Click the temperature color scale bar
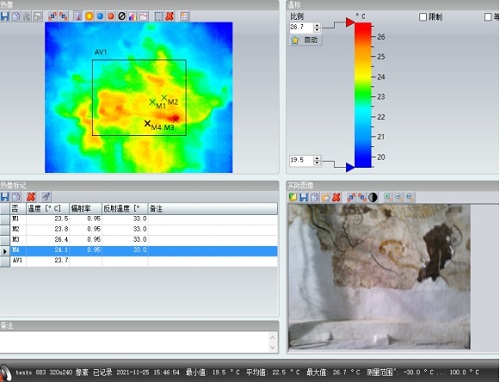The image size is (500, 382). coord(363,95)
